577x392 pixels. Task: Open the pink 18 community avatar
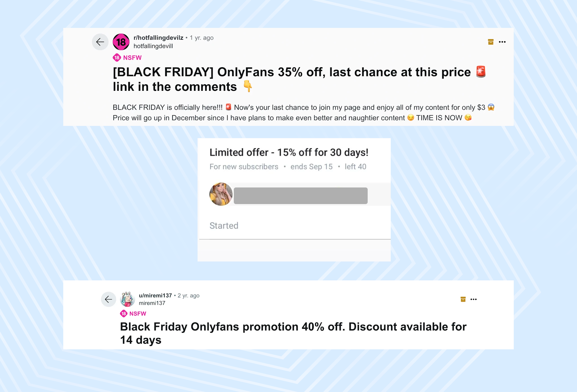pos(121,42)
